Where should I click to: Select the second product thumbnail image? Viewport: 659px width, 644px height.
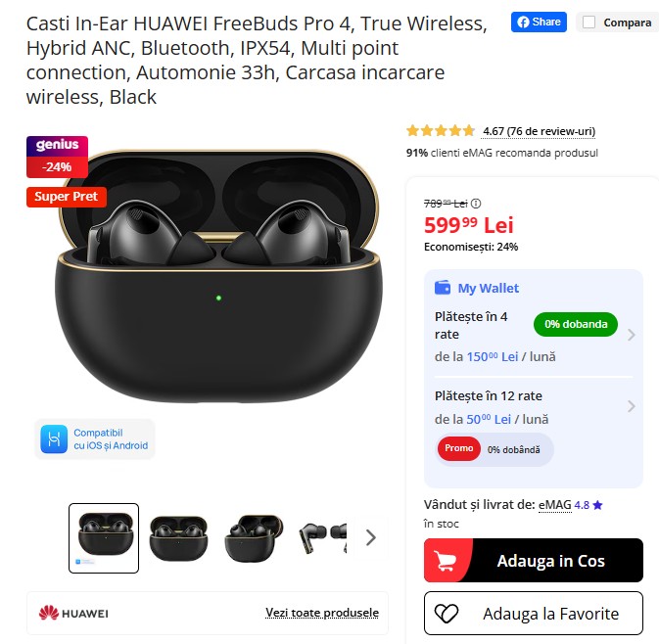click(x=178, y=538)
